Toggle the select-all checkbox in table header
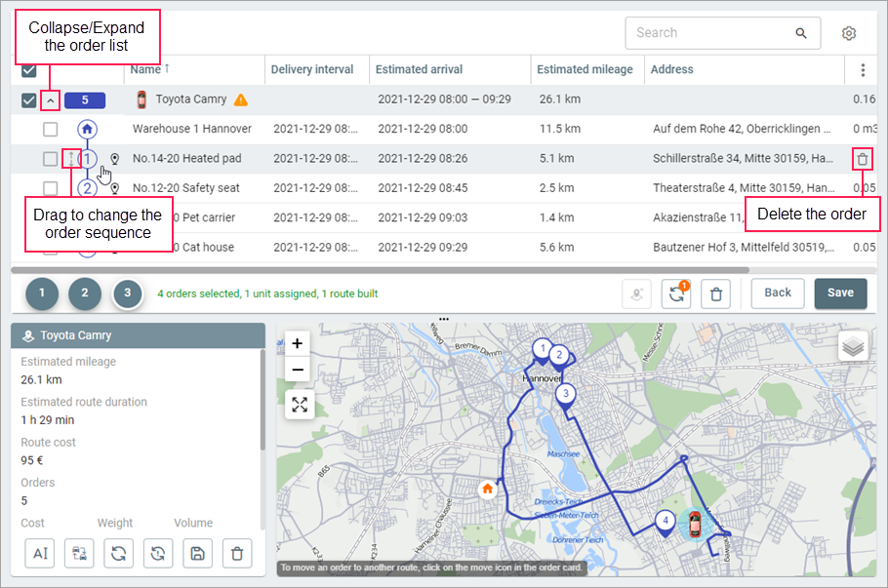The height and width of the screenshot is (588, 888). tap(29, 70)
